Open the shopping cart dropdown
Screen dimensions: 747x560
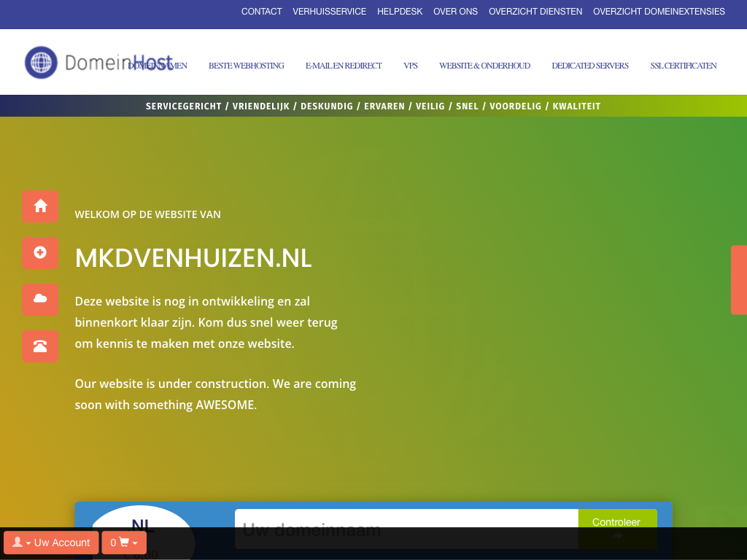(124, 542)
